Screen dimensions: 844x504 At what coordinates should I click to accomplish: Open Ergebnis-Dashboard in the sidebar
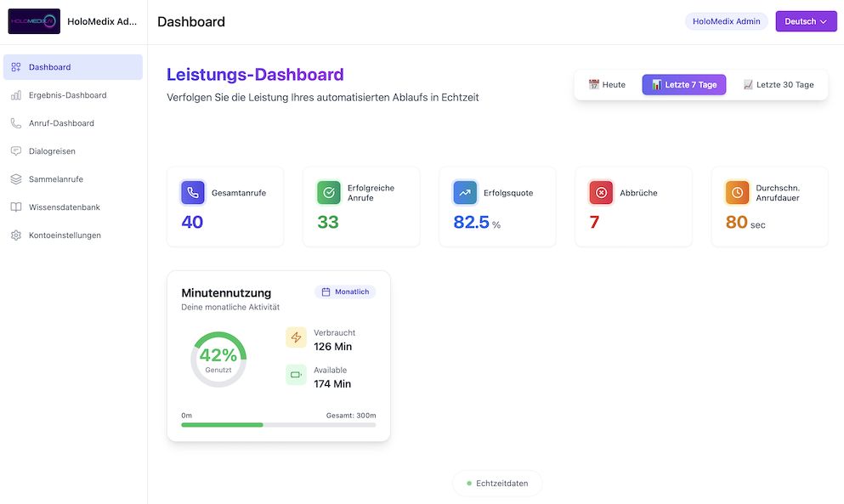[x=67, y=95]
